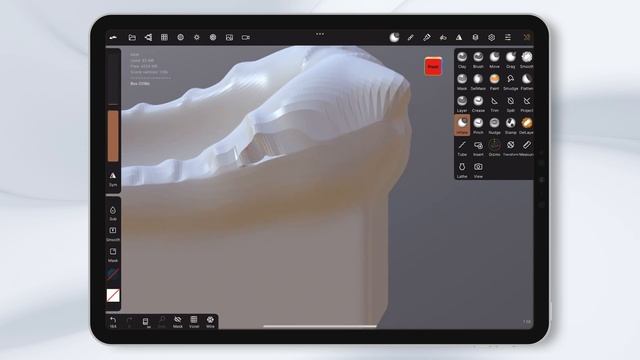Toggle the Sub mode in left sidebar

pyautogui.click(x=113, y=213)
